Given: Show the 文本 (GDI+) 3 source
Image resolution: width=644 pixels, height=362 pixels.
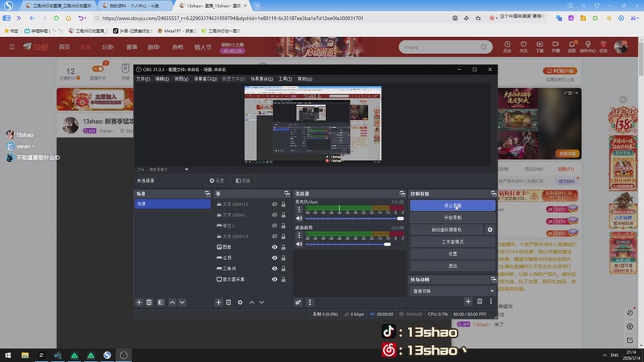Looking at the screenshot, I should [x=275, y=237].
